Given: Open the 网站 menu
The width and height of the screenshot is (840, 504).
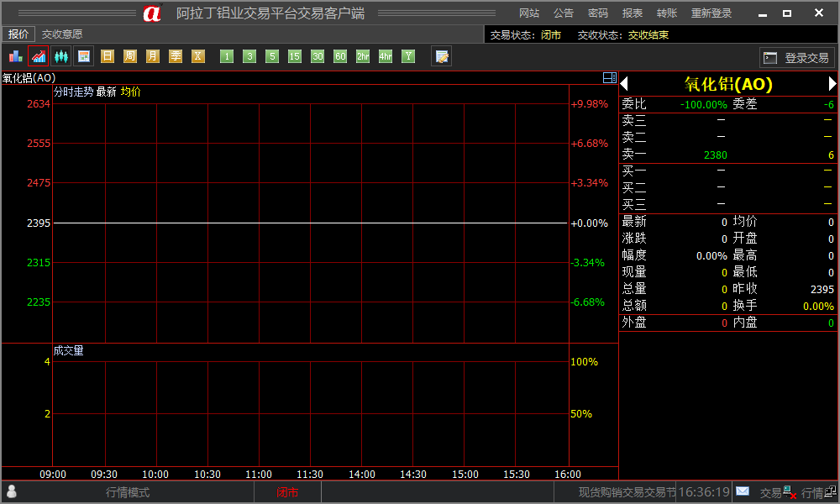Looking at the screenshot, I should coord(529,13).
